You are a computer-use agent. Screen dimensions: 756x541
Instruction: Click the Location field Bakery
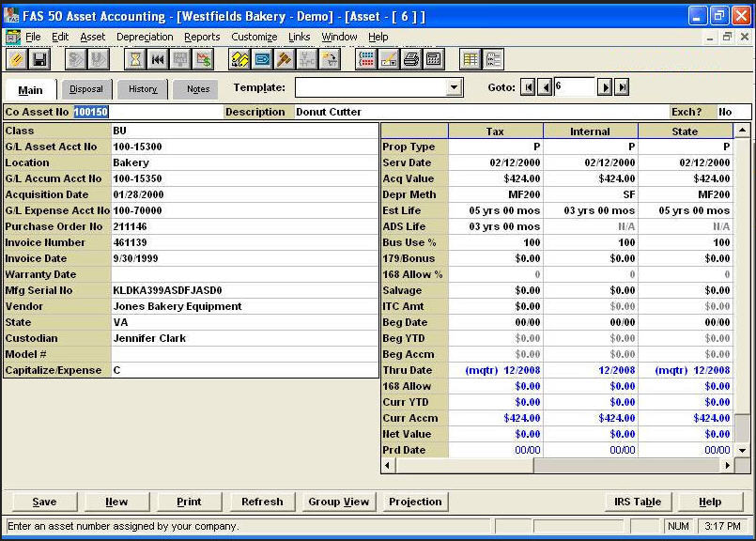tap(244, 163)
